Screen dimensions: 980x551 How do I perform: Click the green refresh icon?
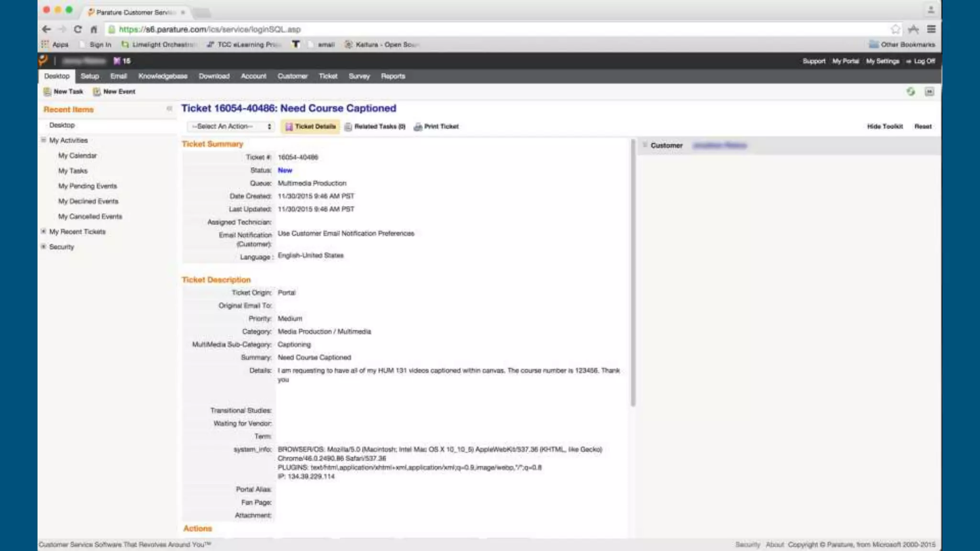tap(910, 91)
